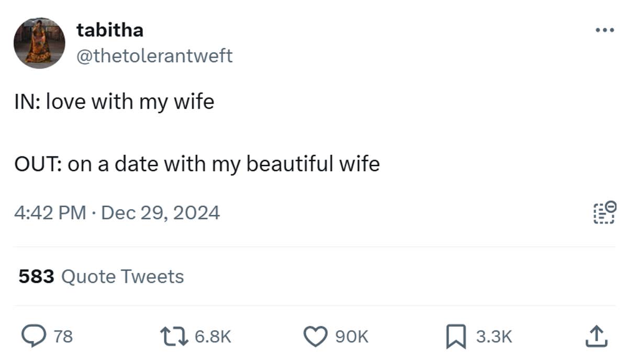The image size is (628, 364).
Task: Click the "IN: love with my wife" line
Action: point(114,101)
